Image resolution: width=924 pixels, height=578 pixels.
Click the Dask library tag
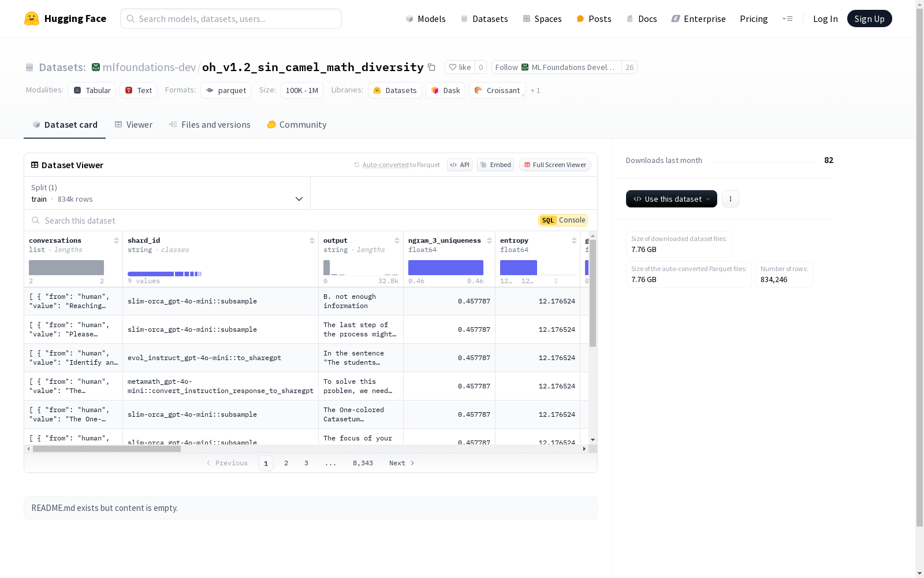coord(445,90)
